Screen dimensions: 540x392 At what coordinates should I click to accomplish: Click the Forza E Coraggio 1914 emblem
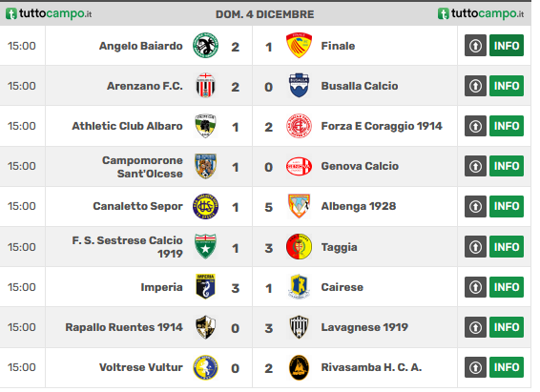pos(299,126)
